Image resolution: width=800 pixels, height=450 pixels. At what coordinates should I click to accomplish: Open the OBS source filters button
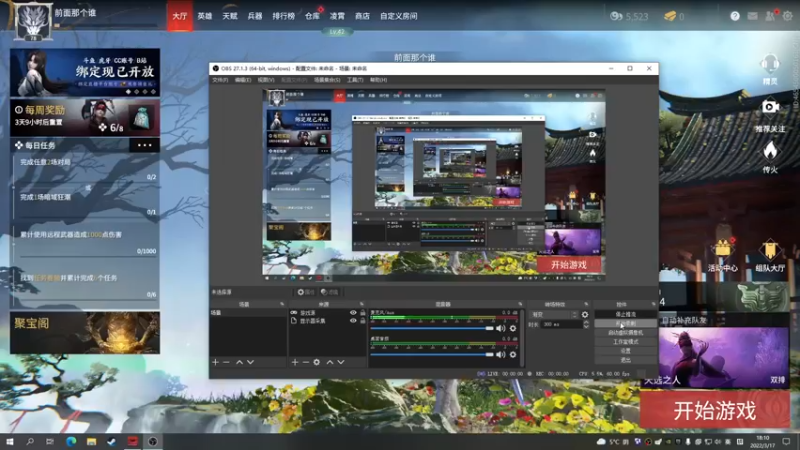point(330,292)
